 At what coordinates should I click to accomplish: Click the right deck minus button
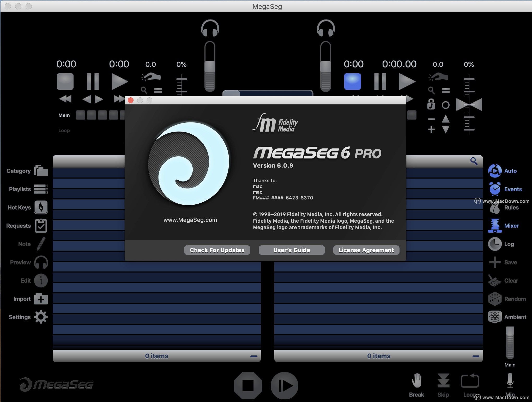[431, 119]
